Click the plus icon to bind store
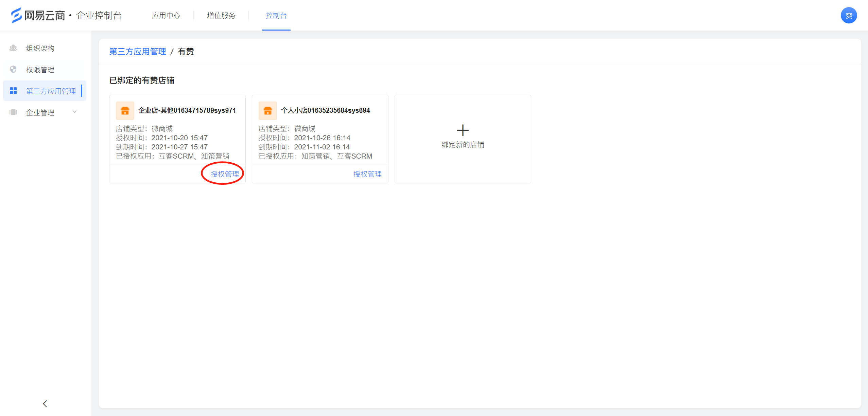 click(463, 130)
